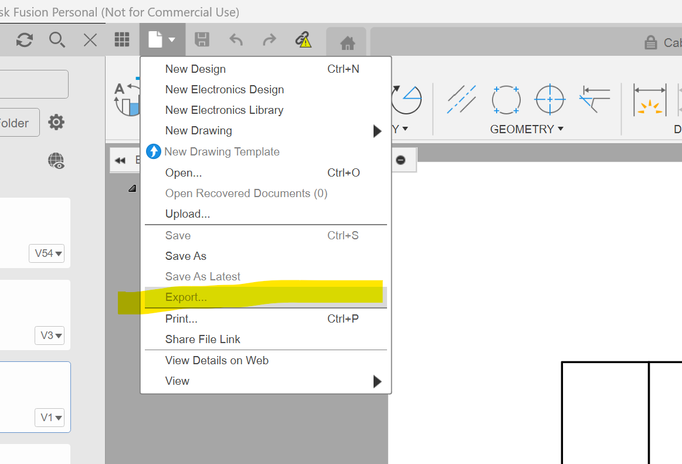
Task: Open the search magnifier icon
Action: 57,40
